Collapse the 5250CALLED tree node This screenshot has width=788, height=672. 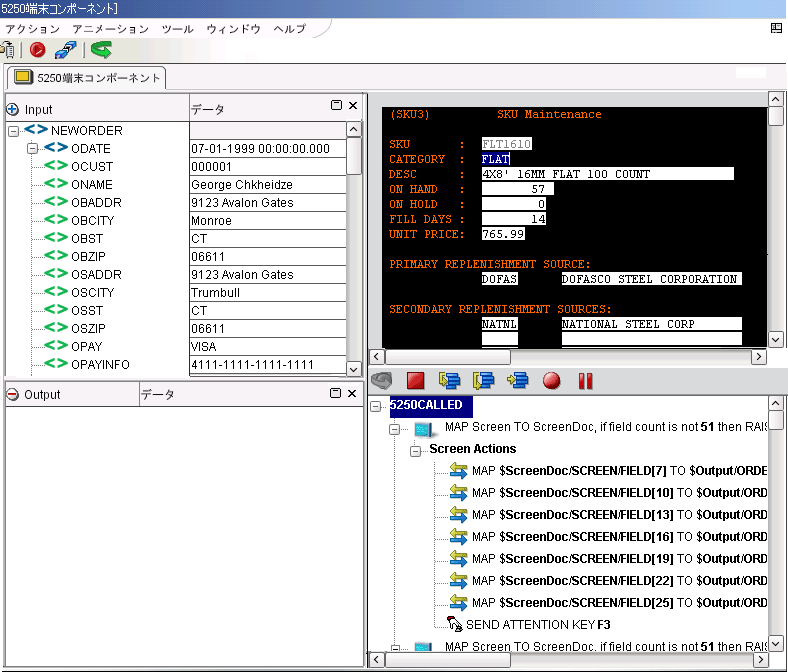coord(377,406)
